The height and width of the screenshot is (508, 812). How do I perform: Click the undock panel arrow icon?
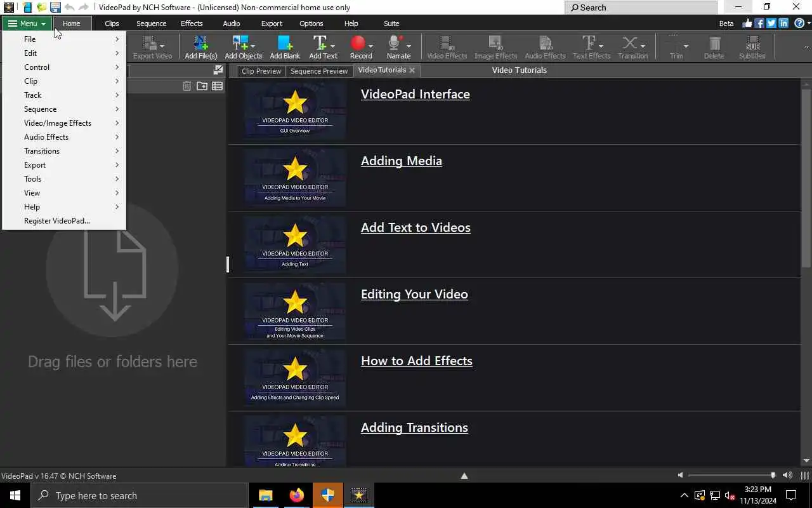(x=218, y=70)
